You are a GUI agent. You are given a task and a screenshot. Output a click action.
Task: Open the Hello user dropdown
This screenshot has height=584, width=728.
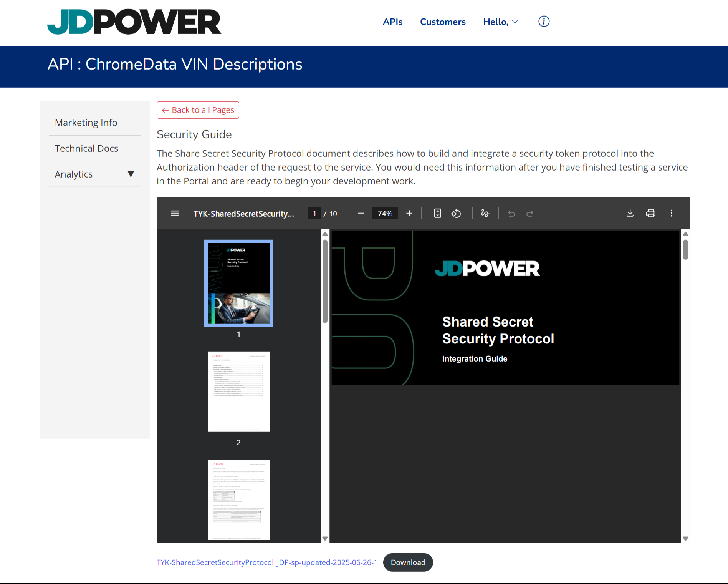pyautogui.click(x=500, y=22)
